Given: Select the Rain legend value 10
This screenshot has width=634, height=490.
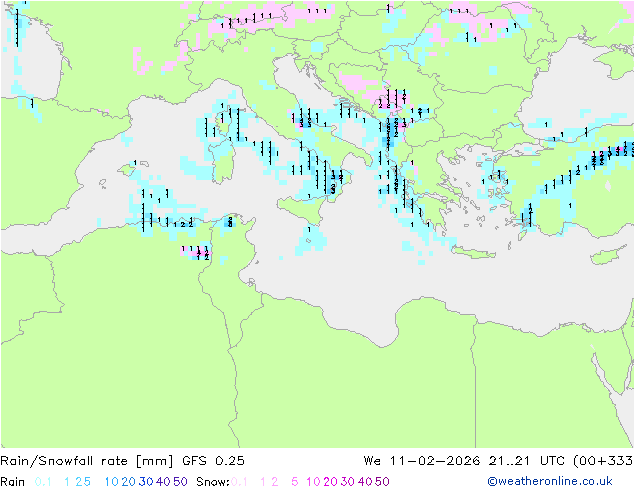Looking at the screenshot, I should tap(111, 482).
